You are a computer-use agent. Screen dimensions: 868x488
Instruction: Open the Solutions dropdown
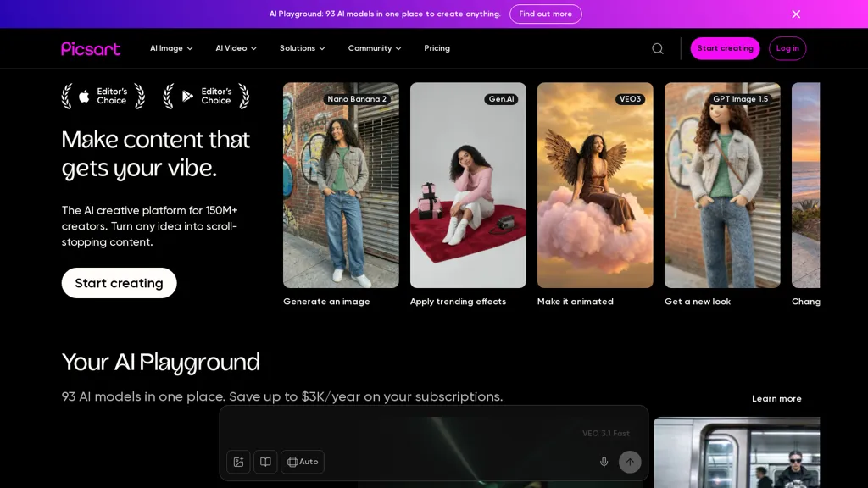[x=302, y=48]
